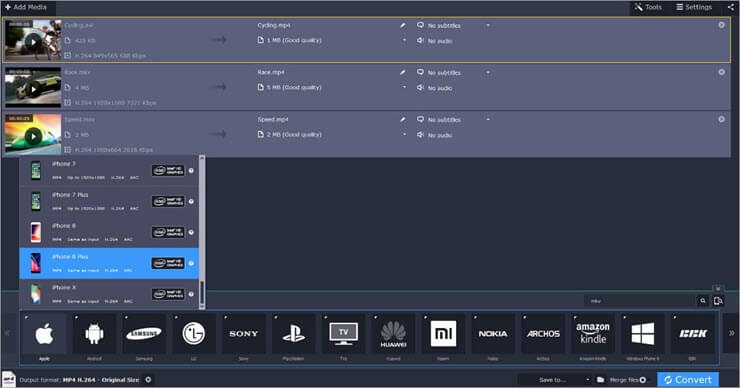740x388 pixels.
Task: Click the pencil edit icon for Cycling.mp4
Action: pyautogui.click(x=403, y=25)
